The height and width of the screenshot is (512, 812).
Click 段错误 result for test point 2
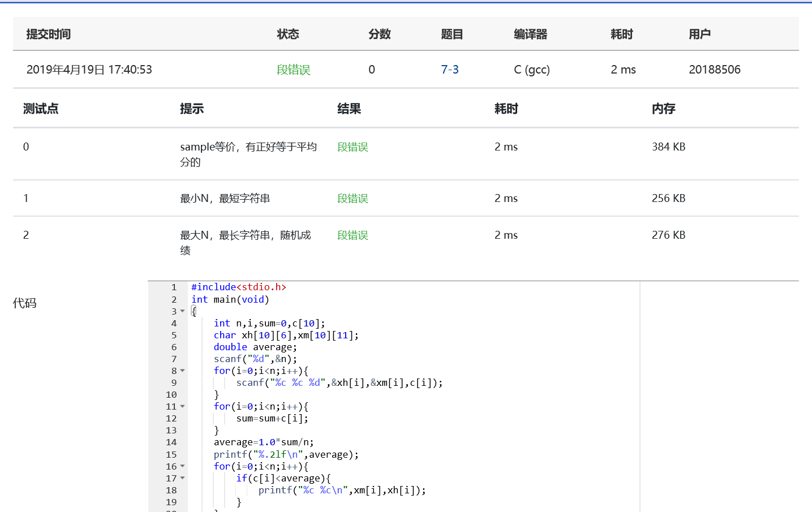click(x=353, y=235)
